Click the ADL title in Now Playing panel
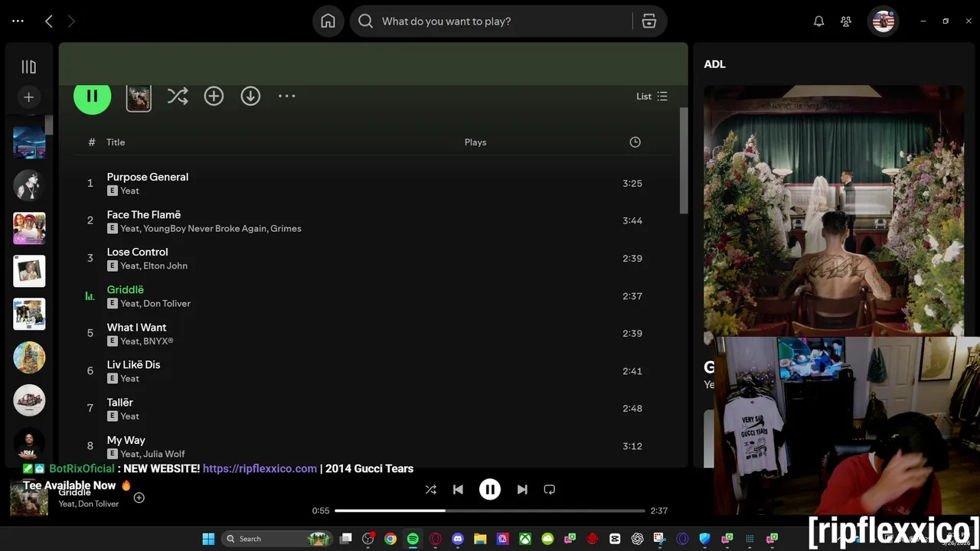The image size is (980, 551). 715,64
